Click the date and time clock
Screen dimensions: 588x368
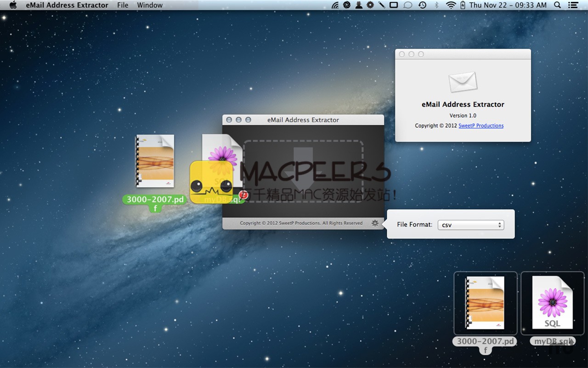(508, 5)
